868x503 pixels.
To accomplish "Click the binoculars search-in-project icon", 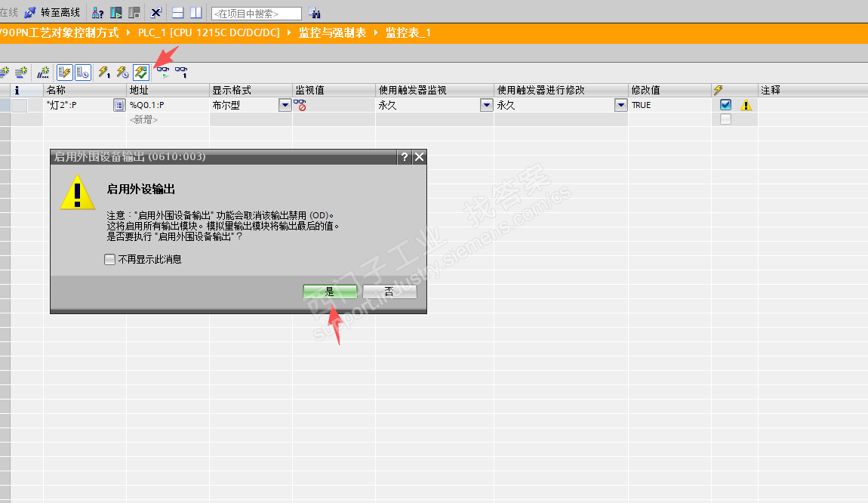I will coord(315,13).
